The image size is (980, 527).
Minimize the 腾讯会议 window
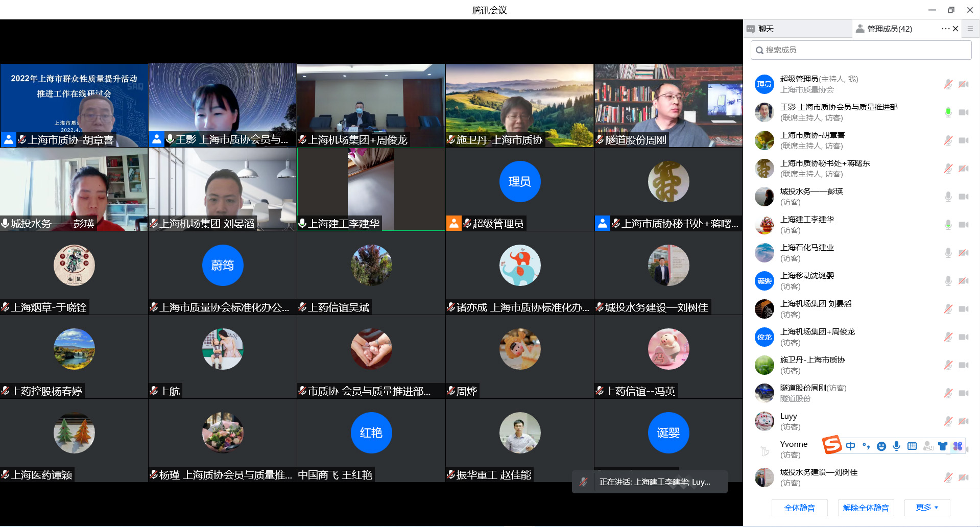pyautogui.click(x=932, y=10)
